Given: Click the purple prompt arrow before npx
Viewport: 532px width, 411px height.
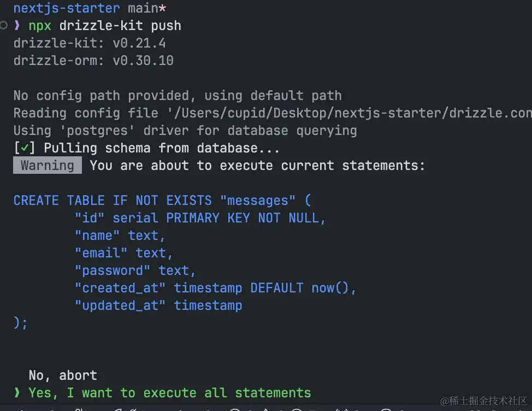Looking at the screenshot, I should 17,25.
